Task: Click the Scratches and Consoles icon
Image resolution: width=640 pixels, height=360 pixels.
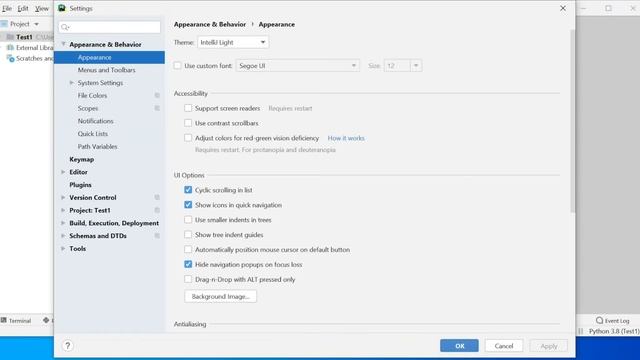Action: pos(11,58)
